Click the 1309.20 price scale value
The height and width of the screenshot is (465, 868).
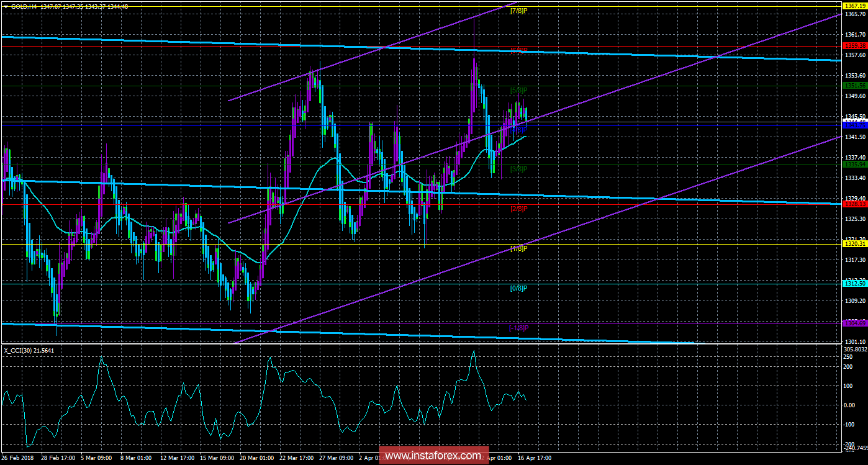(854, 301)
